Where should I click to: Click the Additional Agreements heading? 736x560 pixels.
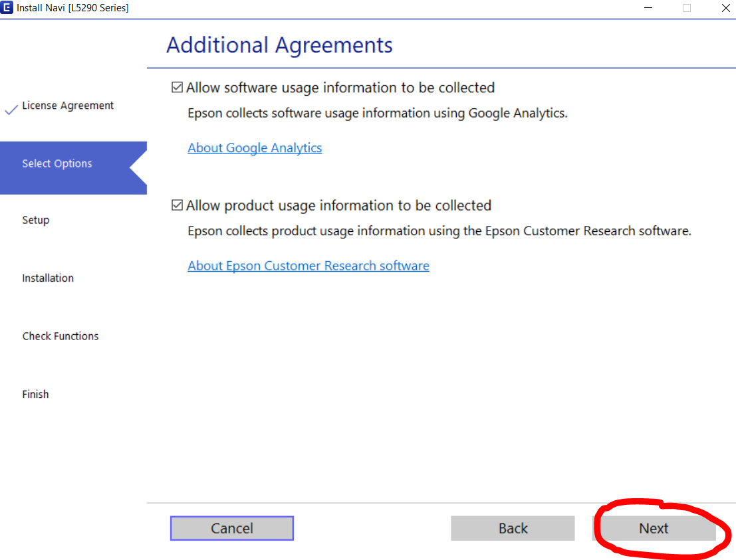(279, 45)
